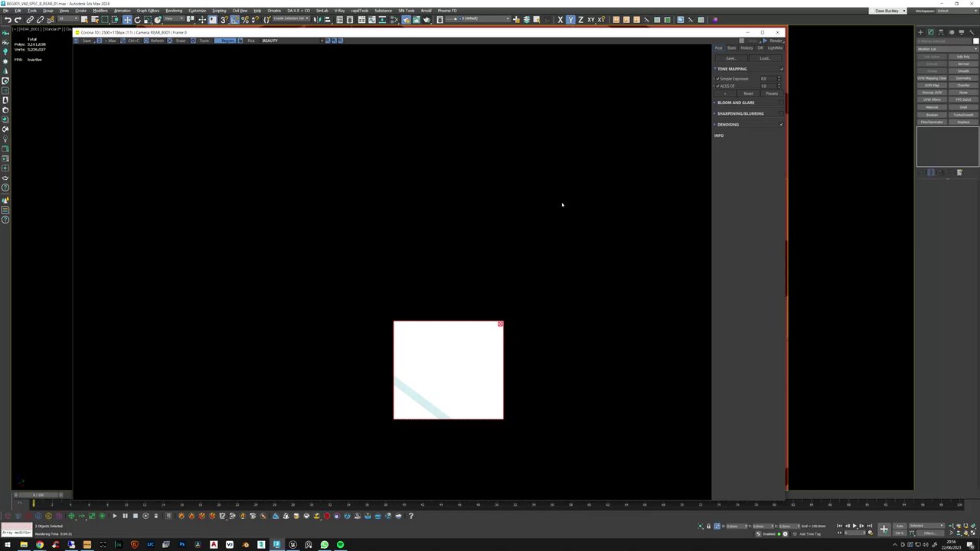Open Blender from the taskbar
This screenshot has height=551, width=980.
[x=245, y=545]
